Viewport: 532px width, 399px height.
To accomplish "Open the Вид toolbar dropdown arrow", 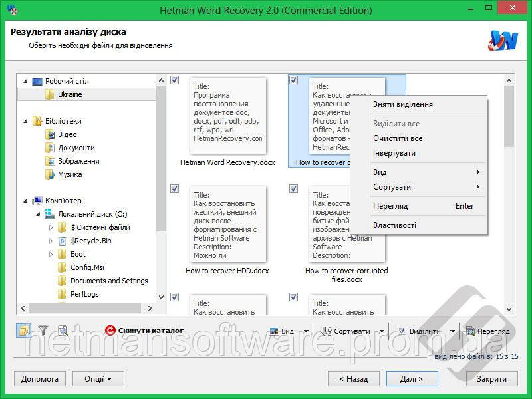I will pyautogui.click(x=306, y=331).
